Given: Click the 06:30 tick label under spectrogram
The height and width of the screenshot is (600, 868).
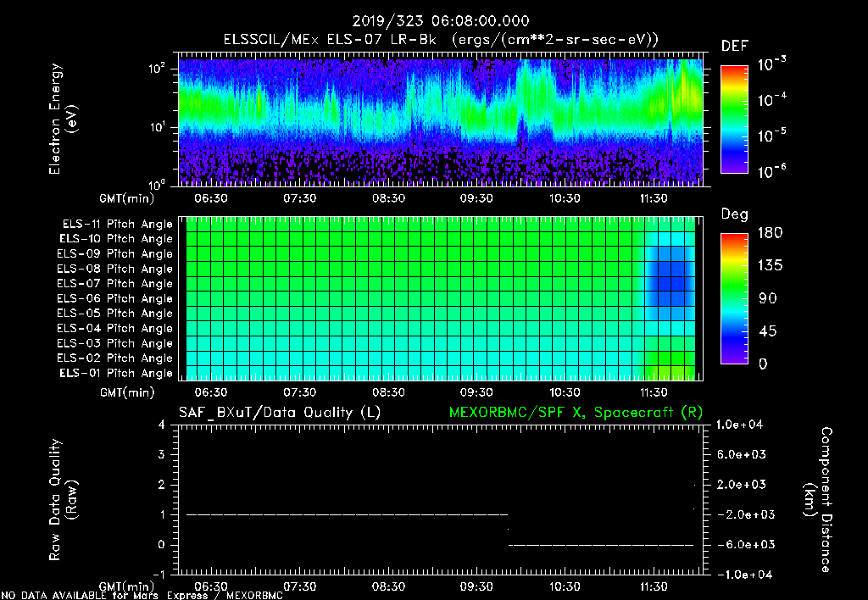Looking at the screenshot, I should tap(211, 198).
